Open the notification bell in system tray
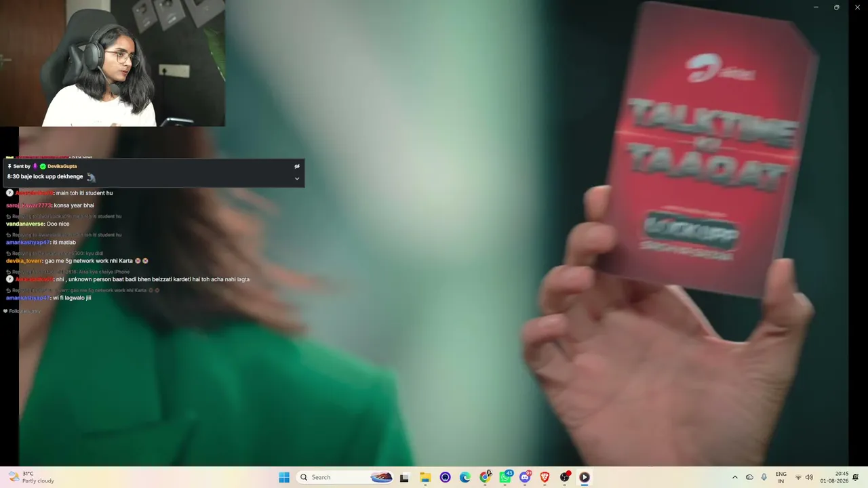The image size is (868, 488). (x=856, y=477)
